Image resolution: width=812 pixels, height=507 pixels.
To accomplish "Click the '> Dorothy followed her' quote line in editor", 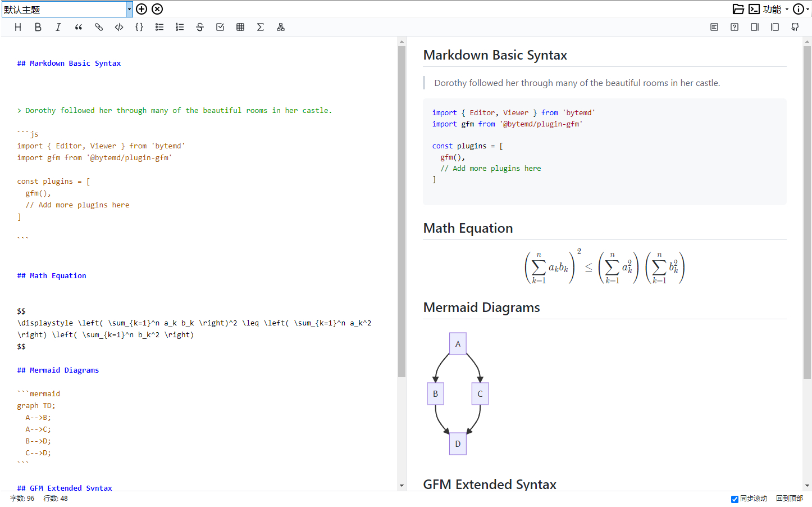I will coord(175,111).
